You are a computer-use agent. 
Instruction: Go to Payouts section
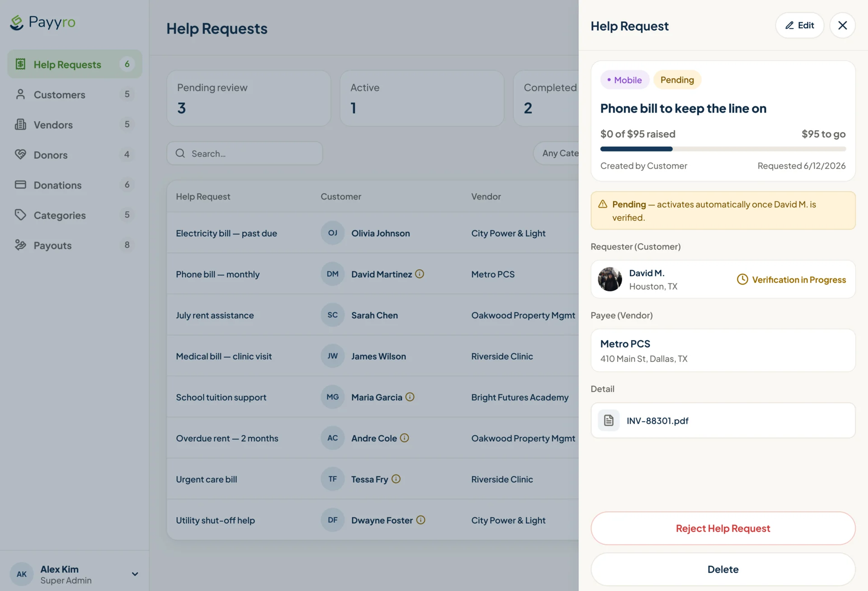click(x=75, y=245)
